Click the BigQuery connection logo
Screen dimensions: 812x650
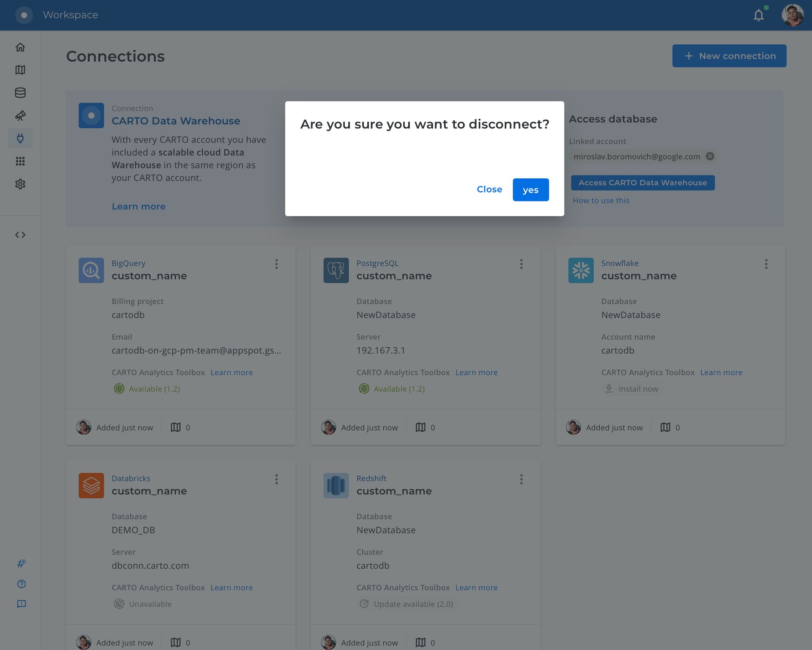(91, 270)
